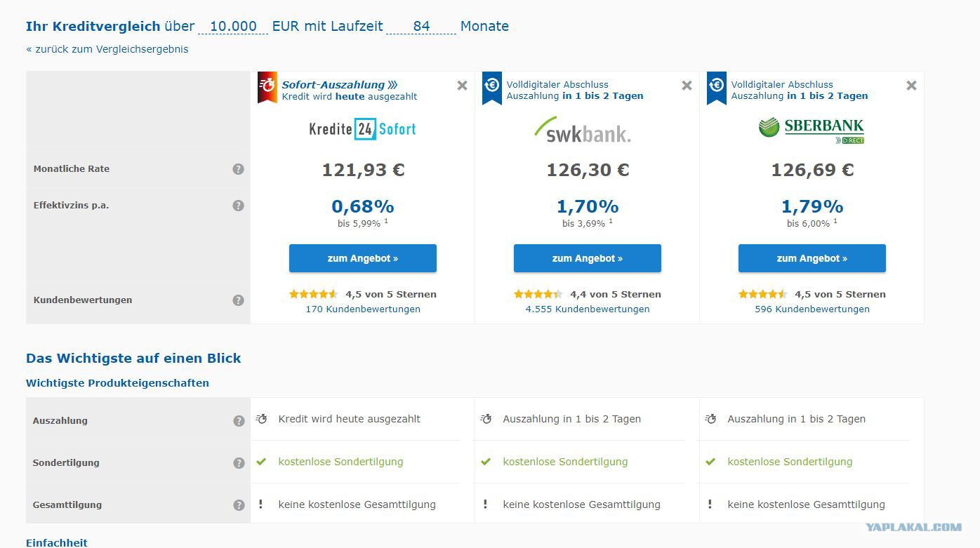This screenshot has width=980, height=548.
Task: Open help icon beside Sondertilgung row
Action: 239,463
